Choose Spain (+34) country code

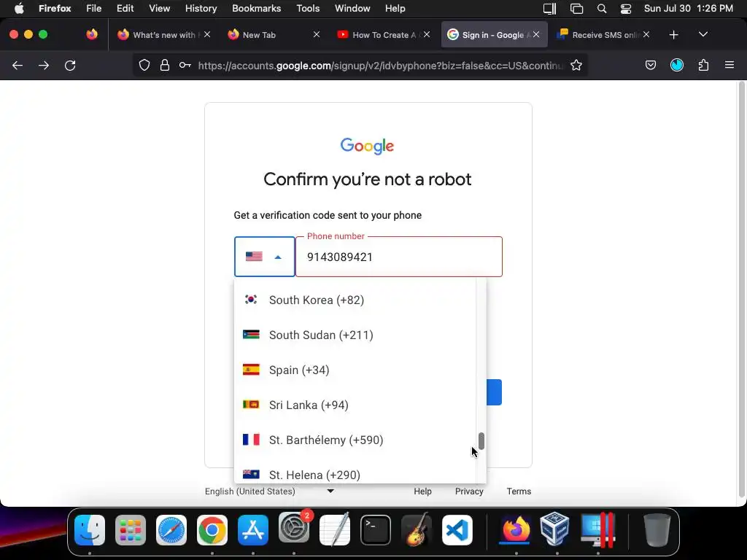pos(355,370)
